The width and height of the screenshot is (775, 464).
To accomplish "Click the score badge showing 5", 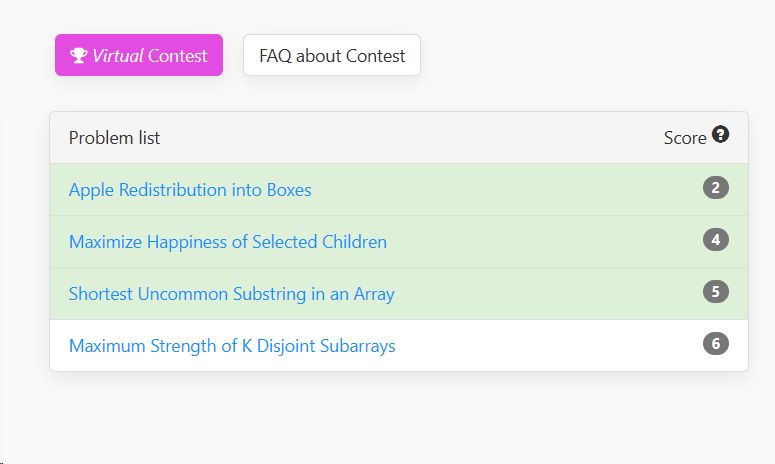I will tap(716, 292).
